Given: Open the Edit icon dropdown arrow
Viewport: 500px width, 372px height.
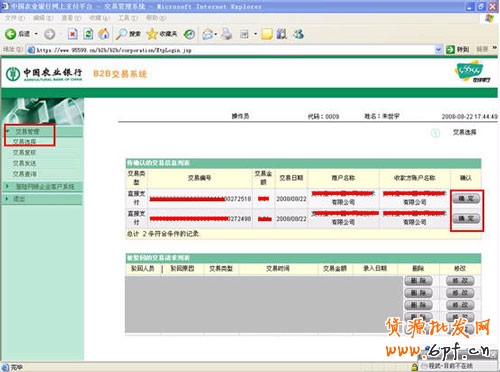Looking at the screenshot, I should coord(255,34).
